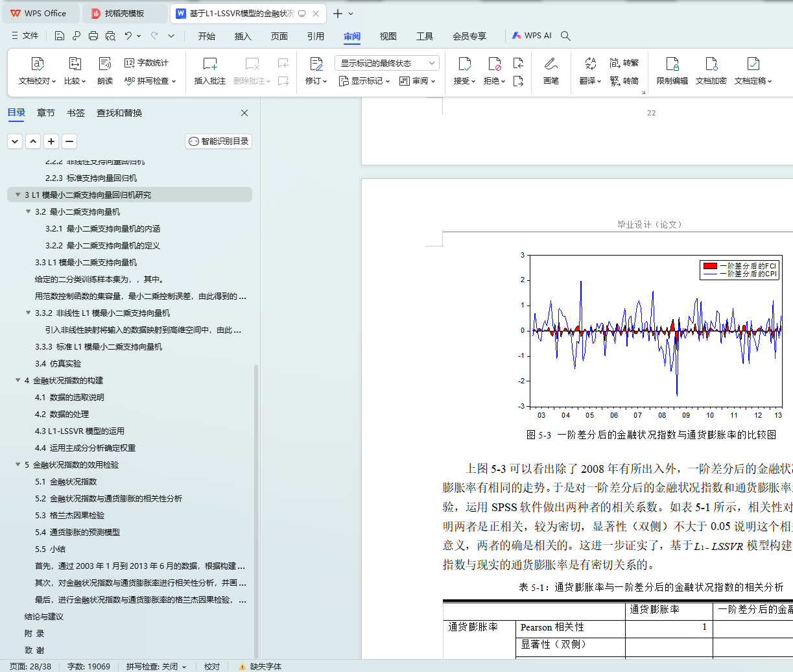Collapse the 3.2 最小二乘支持向量机 node
The height and width of the screenshot is (672, 793).
28,211
